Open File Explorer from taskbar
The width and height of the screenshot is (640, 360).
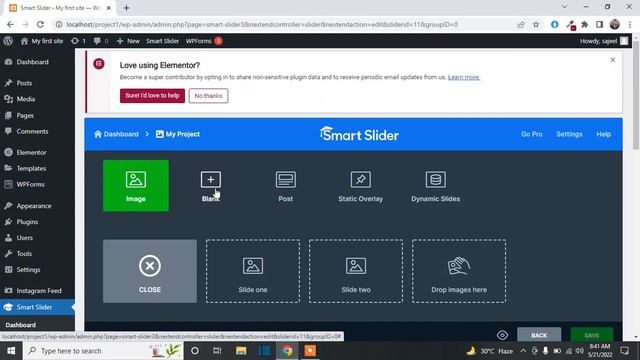(241, 351)
